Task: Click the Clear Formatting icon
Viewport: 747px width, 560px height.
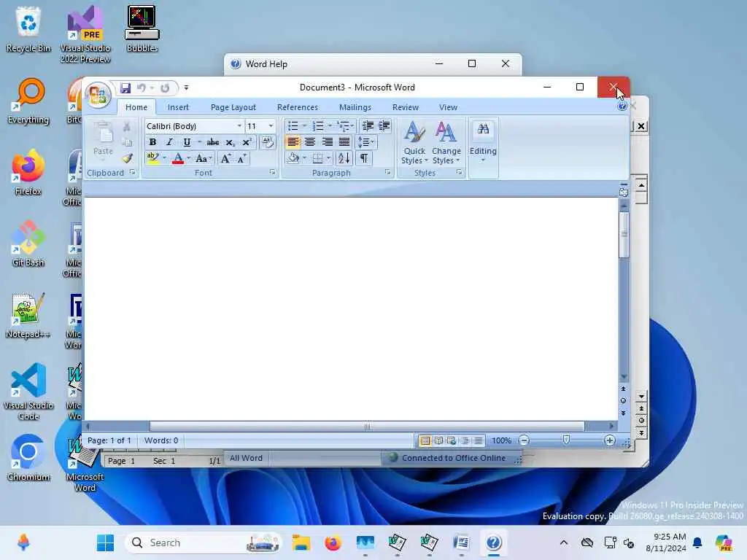Action: (x=268, y=142)
